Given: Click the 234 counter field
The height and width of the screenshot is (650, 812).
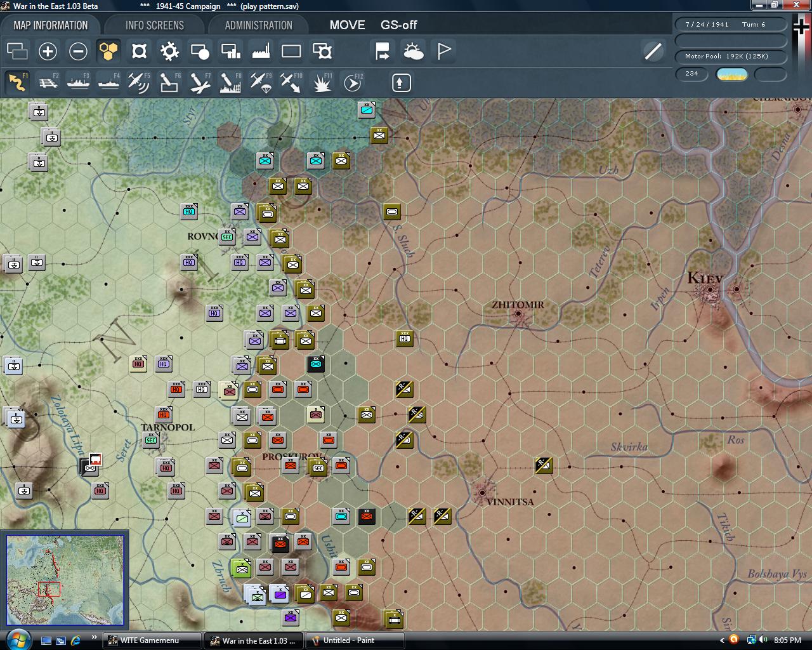Looking at the screenshot, I should [691, 74].
